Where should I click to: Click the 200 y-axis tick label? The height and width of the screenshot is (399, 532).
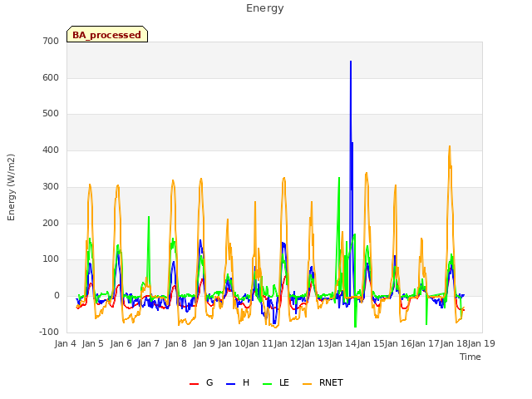51,223
